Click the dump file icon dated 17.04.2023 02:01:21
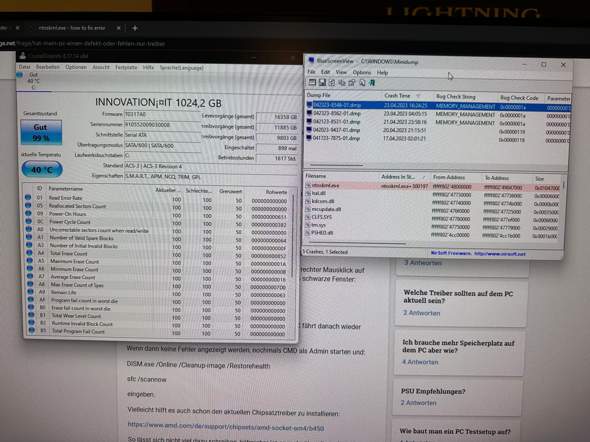The width and height of the screenshot is (590, 442). (309, 138)
